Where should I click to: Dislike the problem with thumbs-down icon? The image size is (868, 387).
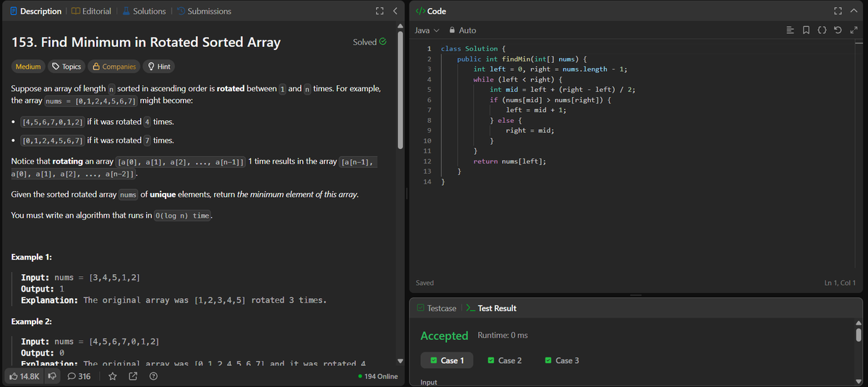click(52, 376)
